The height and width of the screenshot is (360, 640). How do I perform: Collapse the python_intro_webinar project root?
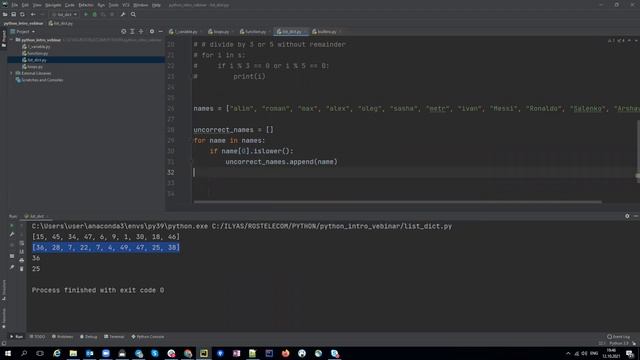pos(11,40)
